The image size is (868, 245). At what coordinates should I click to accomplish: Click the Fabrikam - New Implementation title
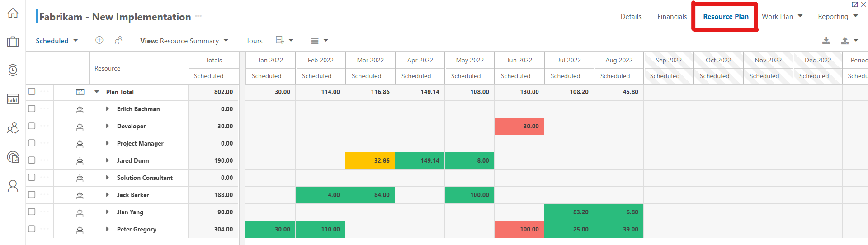pos(115,17)
